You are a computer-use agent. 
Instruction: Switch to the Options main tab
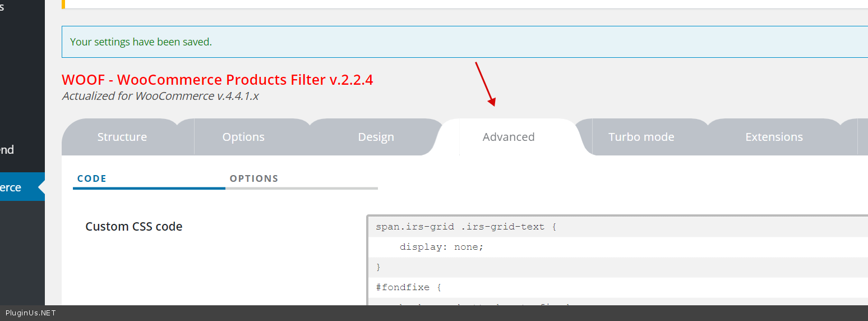[x=243, y=137]
